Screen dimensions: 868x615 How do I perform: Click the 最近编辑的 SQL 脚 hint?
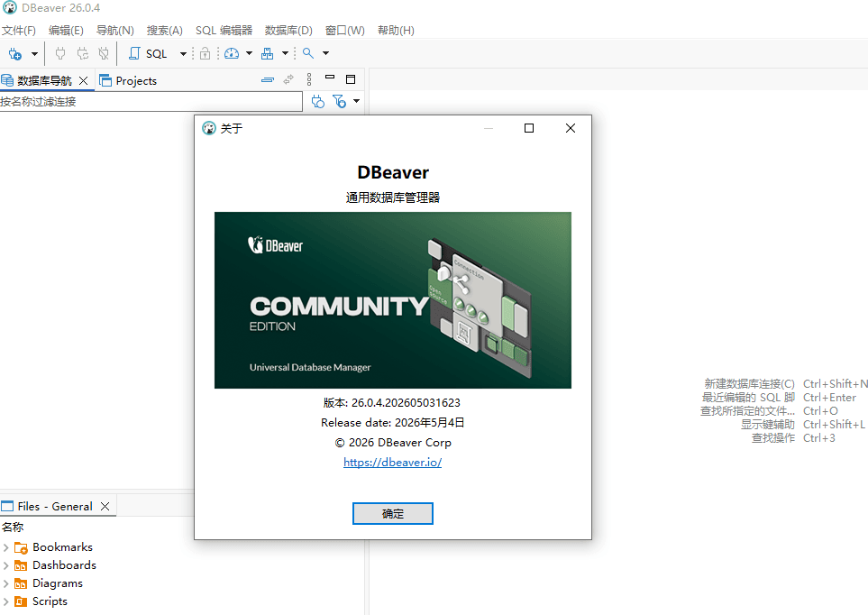pyautogui.click(x=748, y=398)
